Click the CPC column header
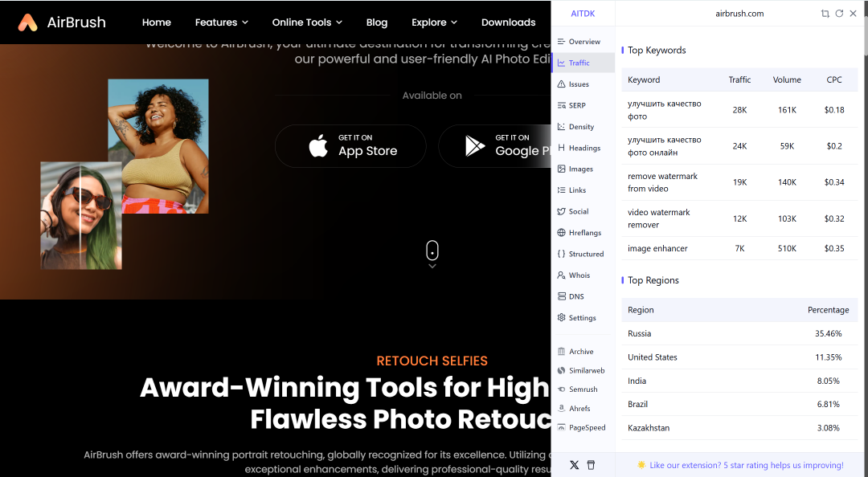 834,79
